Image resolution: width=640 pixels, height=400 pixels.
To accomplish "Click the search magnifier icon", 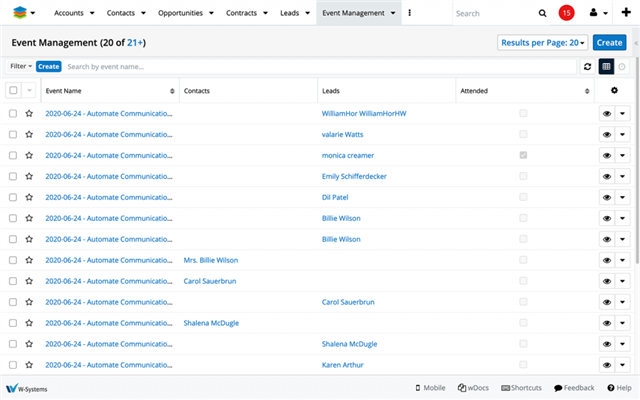I will (542, 13).
